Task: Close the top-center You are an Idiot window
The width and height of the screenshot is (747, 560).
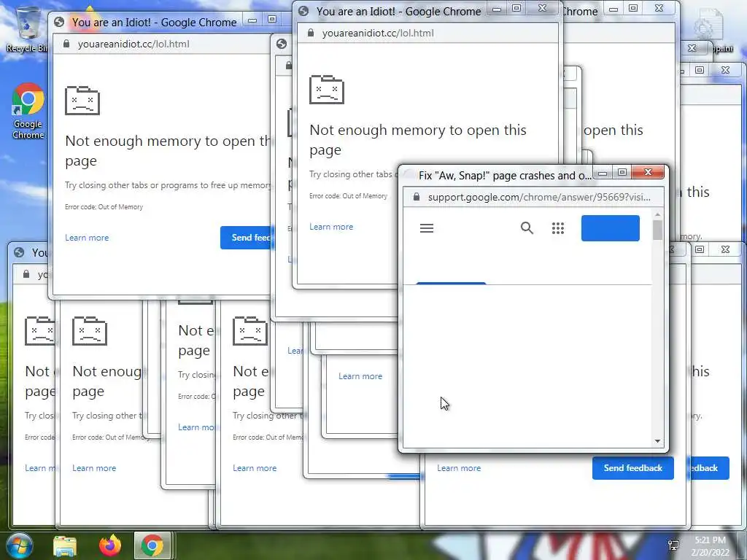Action: click(542, 8)
